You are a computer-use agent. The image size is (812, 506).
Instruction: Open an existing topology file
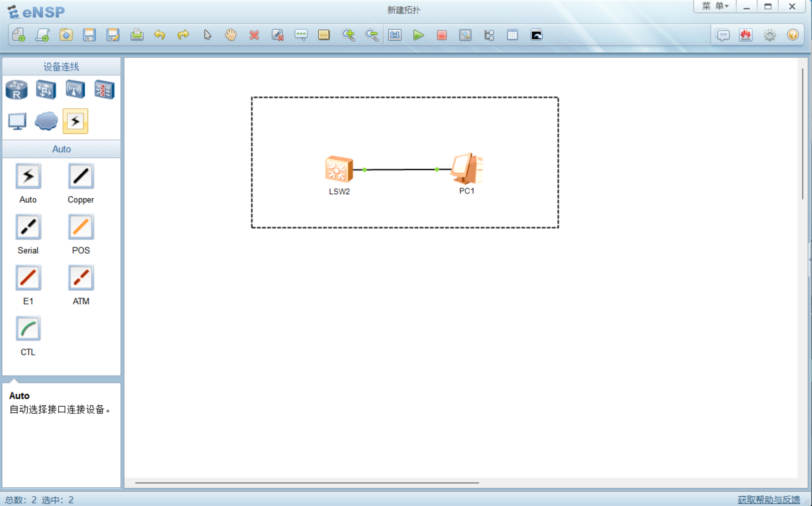pos(66,35)
